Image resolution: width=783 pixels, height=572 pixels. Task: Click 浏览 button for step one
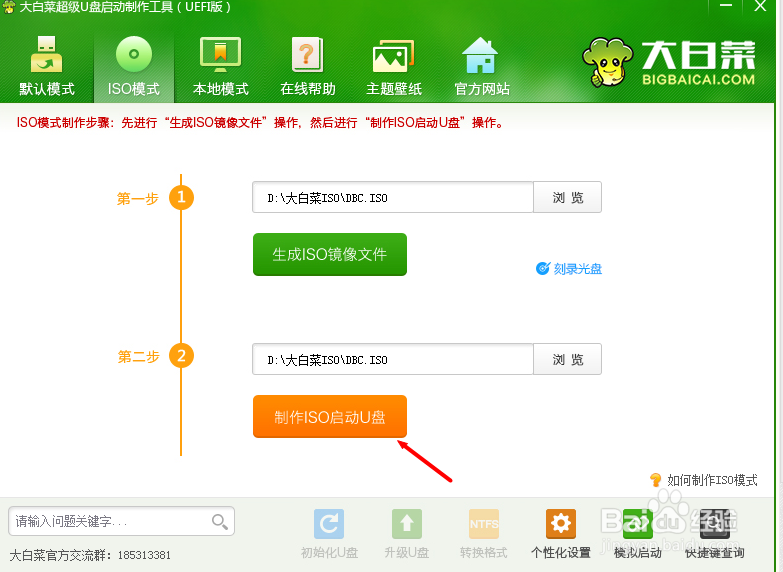point(568,197)
